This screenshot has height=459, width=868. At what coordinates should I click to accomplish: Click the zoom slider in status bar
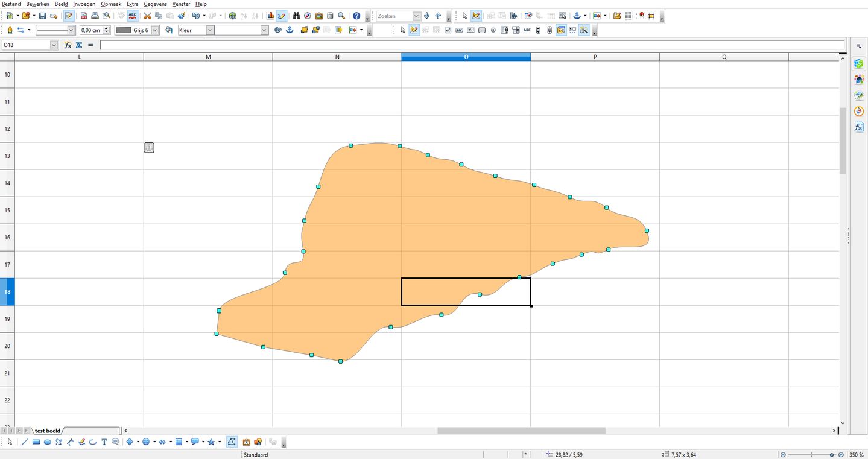point(811,455)
